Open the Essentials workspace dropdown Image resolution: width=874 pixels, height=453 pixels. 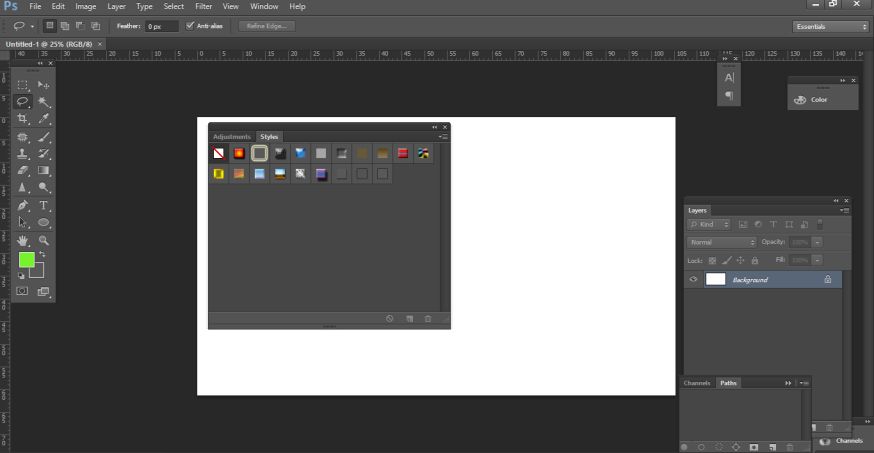[831, 26]
